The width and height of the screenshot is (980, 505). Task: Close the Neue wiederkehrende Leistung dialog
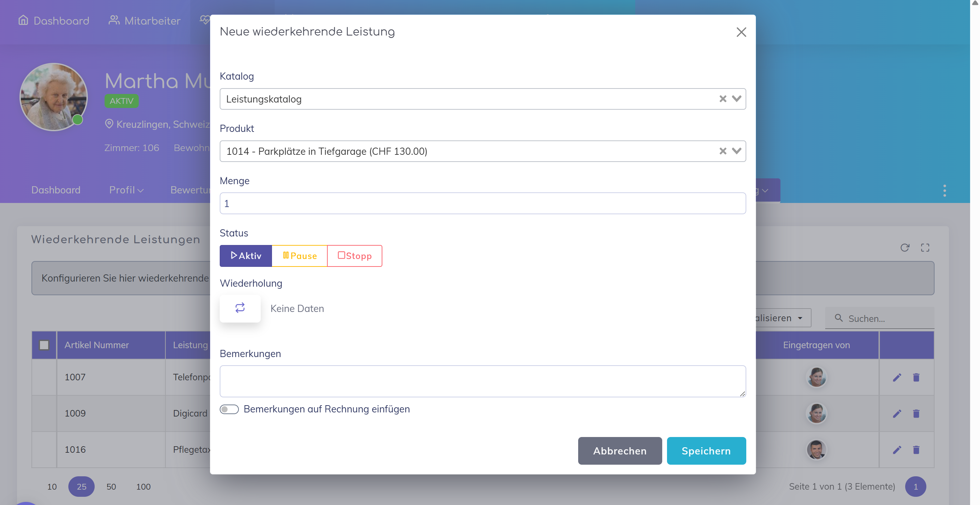tap(741, 32)
